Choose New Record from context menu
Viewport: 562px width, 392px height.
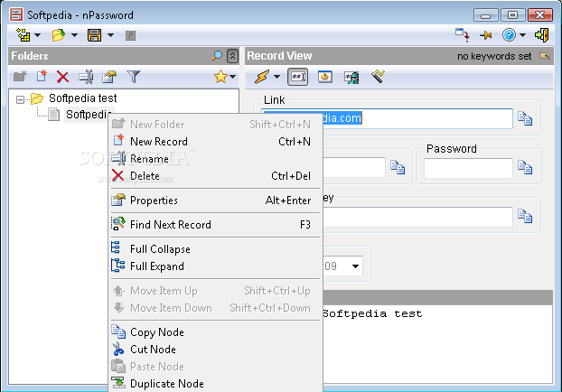[215, 142]
